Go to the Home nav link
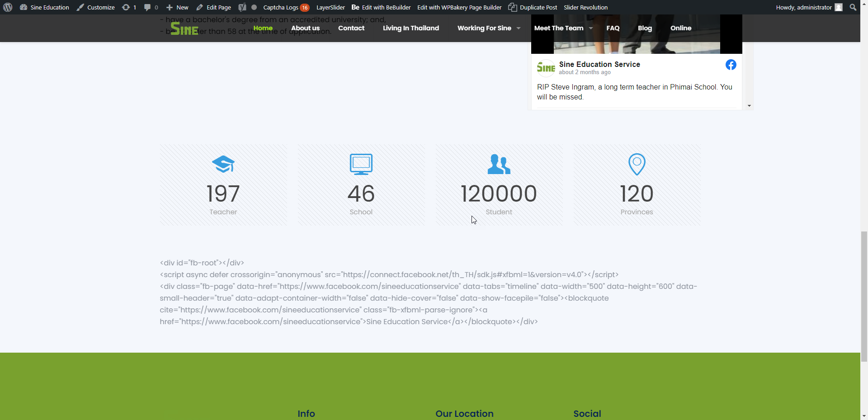The height and width of the screenshot is (420, 868). pyautogui.click(x=263, y=28)
